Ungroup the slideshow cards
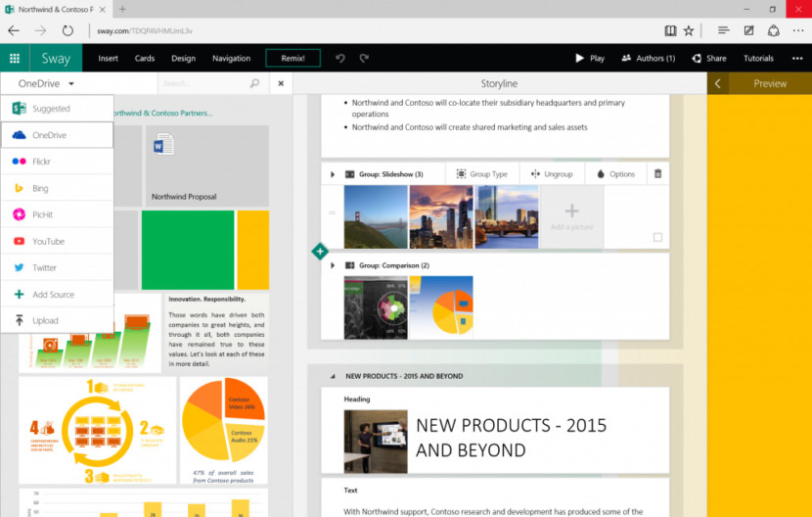The width and height of the screenshot is (812, 517). click(x=552, y=174)
